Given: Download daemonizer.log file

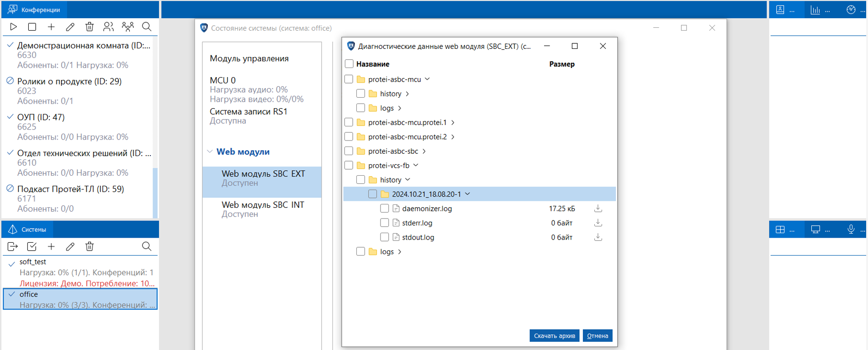Looking at the screenshot, I should 598,209.
